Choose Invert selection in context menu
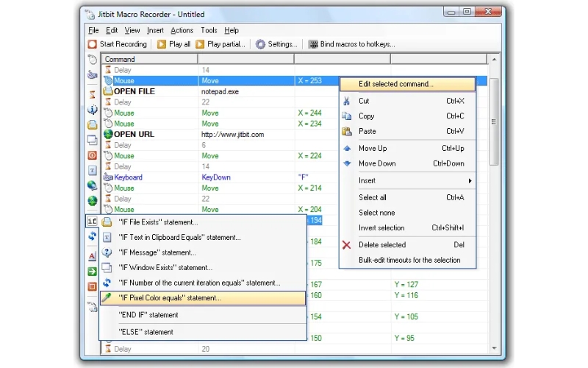This screenshot has width=588, height=368. 408,228
